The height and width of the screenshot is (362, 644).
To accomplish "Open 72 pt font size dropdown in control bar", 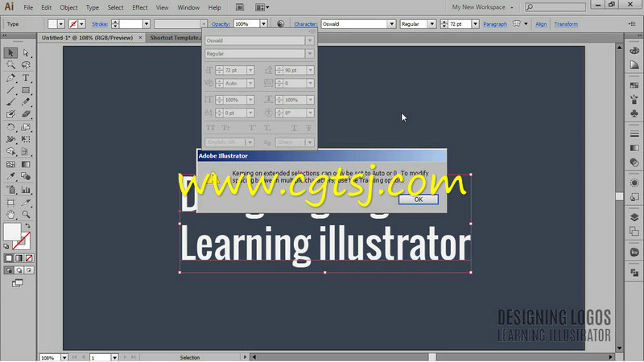I will coord(475,24).
